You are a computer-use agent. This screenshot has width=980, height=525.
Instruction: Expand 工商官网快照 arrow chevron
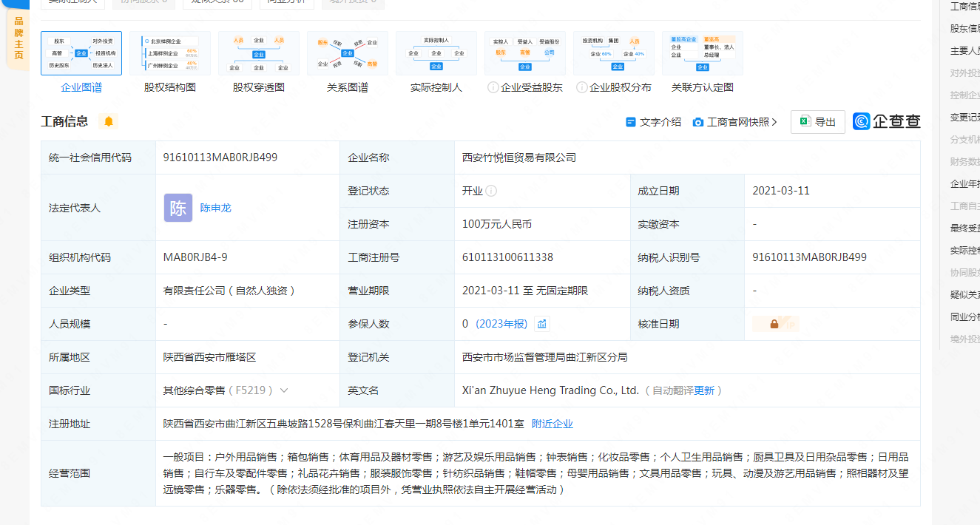[x=774, y=123]
